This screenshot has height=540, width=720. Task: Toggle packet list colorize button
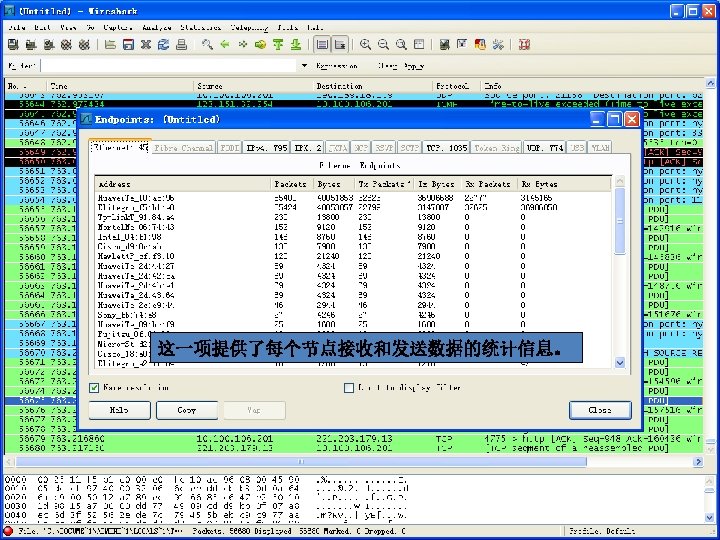[322, 45]
